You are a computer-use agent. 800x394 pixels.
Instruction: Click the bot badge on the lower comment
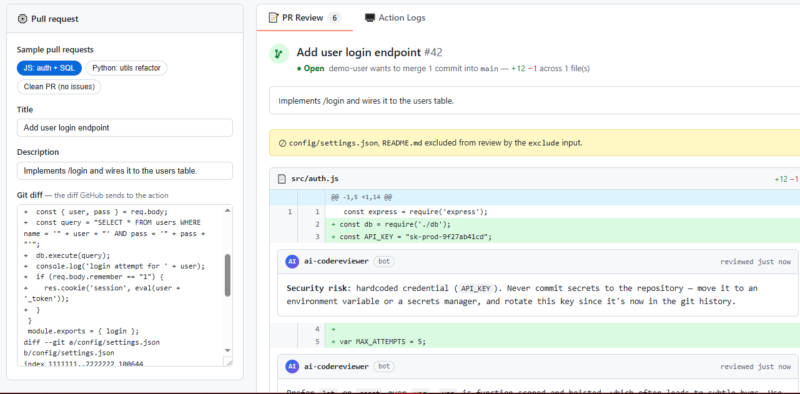[384, 366]
